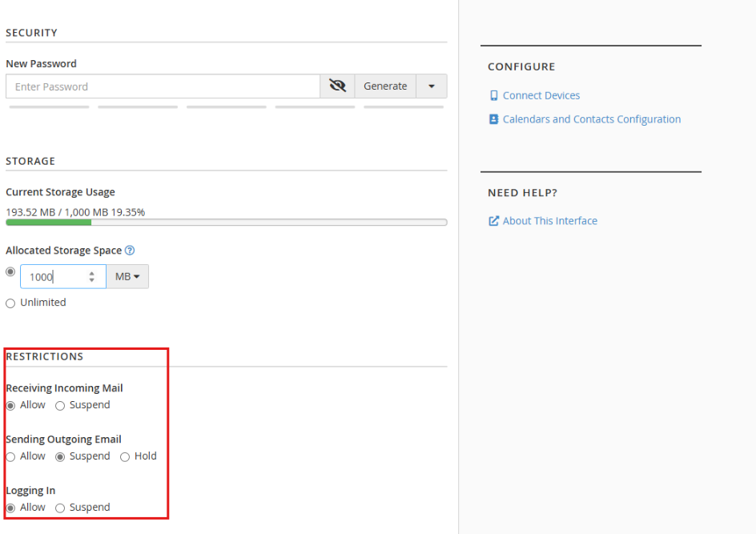Open the Generate options dropdown arrow
Image resolution: width=756 pixels, height=534 pixels.
(x=432, y=86)
